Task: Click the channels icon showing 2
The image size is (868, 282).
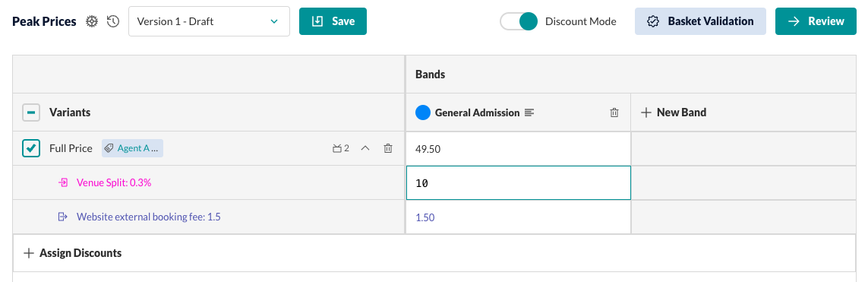Action: [x=340, y=148]
